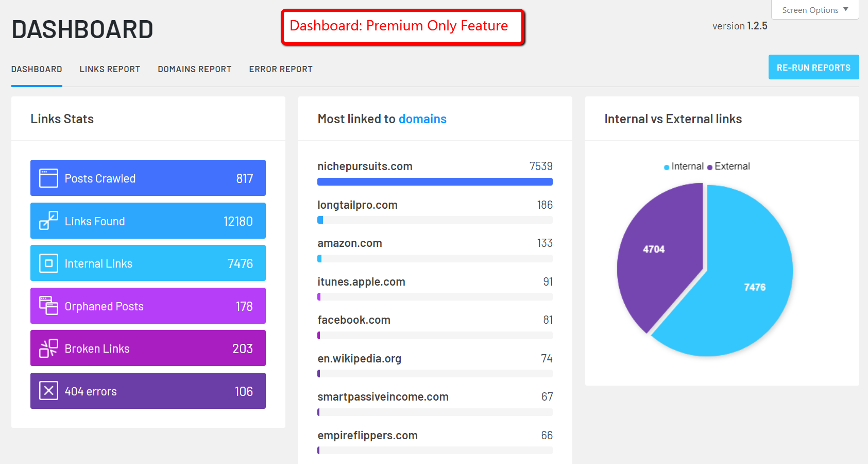This screenshot has width=868, height=464.
Task: Open the Domains Report tab
Action: 194,69
